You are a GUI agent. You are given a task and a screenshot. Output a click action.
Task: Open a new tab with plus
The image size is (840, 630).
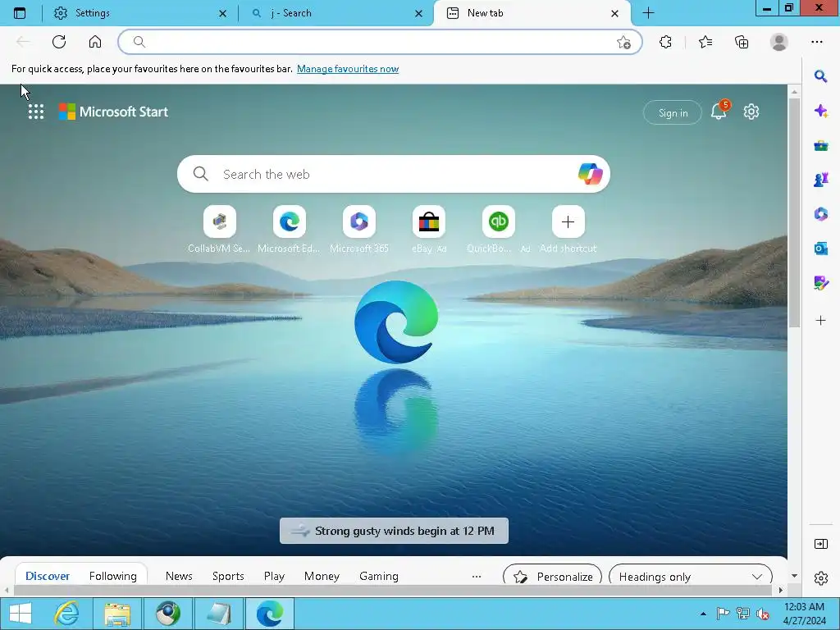648,13
